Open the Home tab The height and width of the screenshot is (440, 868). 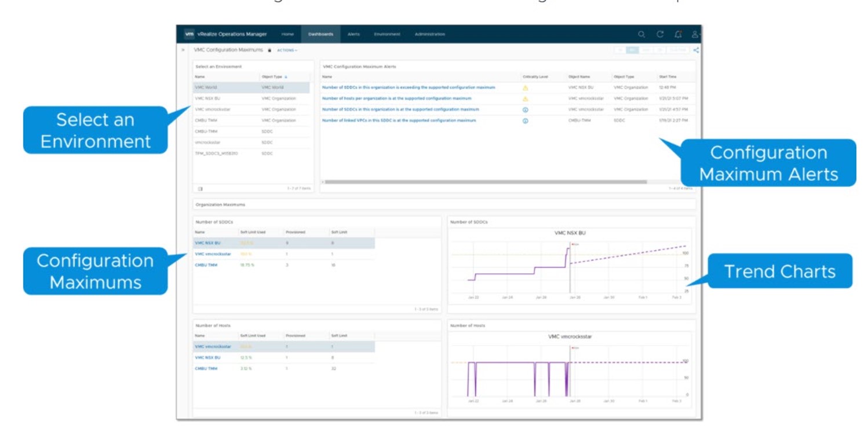287,34
